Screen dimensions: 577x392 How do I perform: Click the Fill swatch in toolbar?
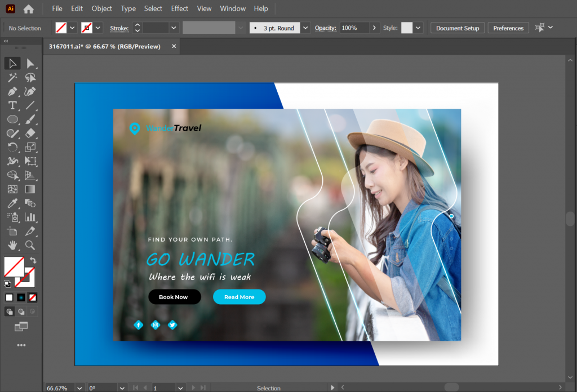click(x=14, y=267)
